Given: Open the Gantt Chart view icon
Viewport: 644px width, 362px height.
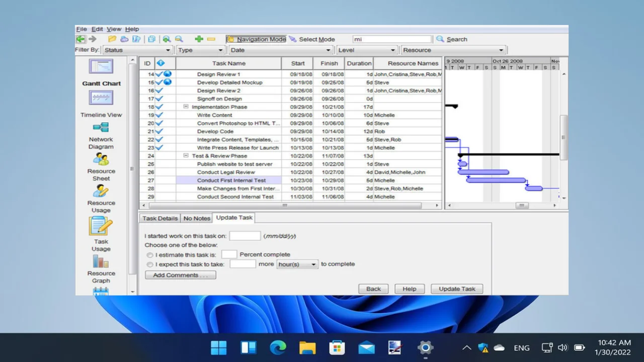Looking at the screenshot, I should [x=101, y=66].
